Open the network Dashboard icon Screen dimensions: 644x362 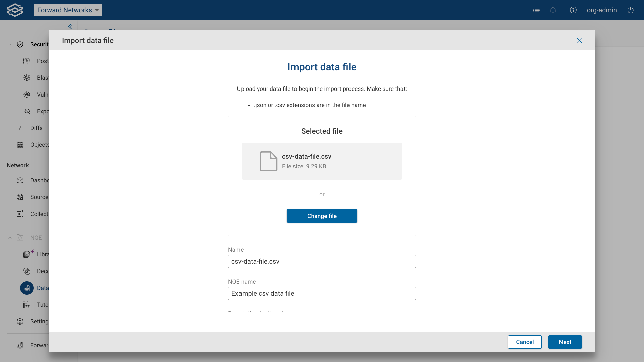(20, 180)
